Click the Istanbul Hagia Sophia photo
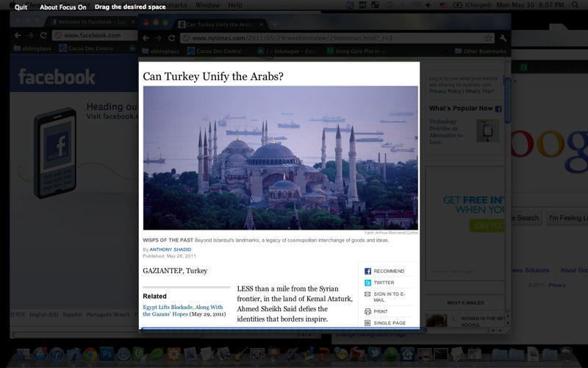 pyautogui.click(x=281, y=158)
